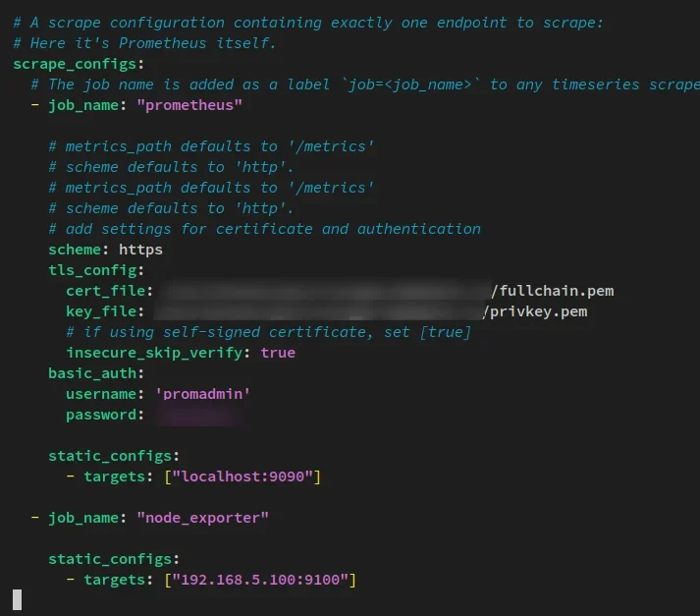Click comment 'add settings for certificate and authentication'

264,229
